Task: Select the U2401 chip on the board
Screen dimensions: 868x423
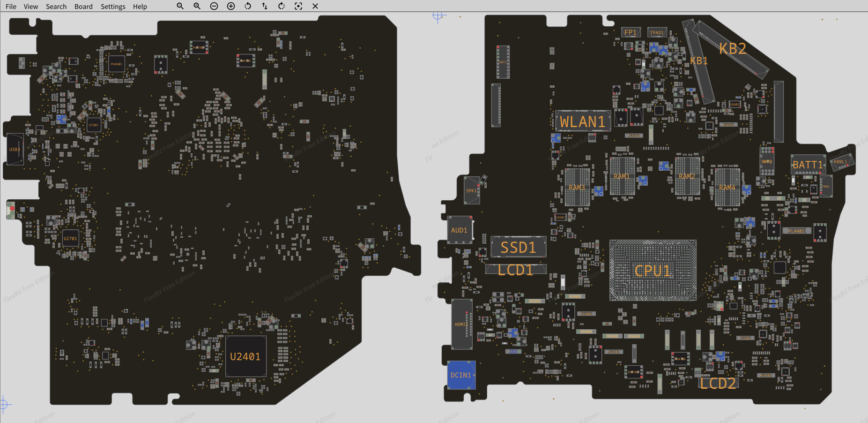Action: point(245,356)
